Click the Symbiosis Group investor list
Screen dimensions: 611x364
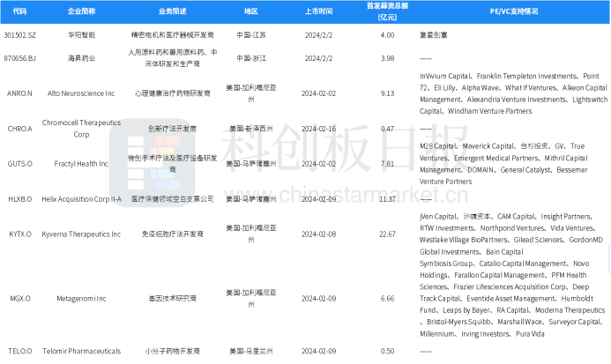pos(512,299)
